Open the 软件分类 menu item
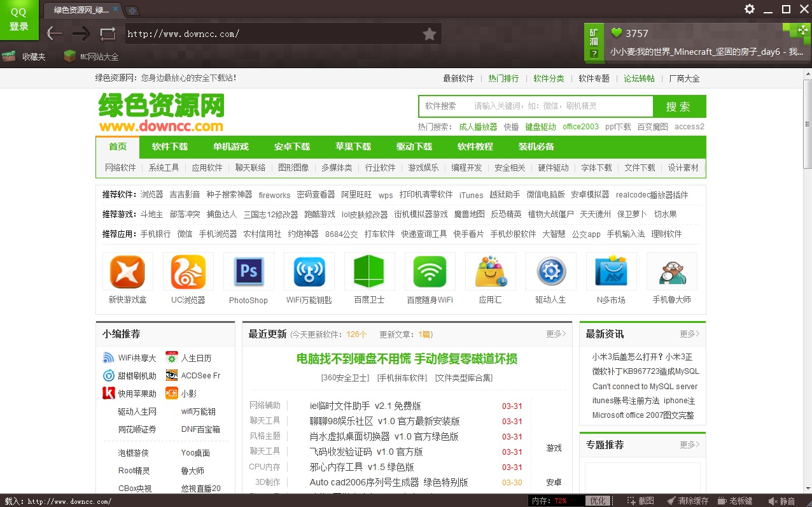The height and width of the screenshot is (507, 812). (x=549, y=78)
